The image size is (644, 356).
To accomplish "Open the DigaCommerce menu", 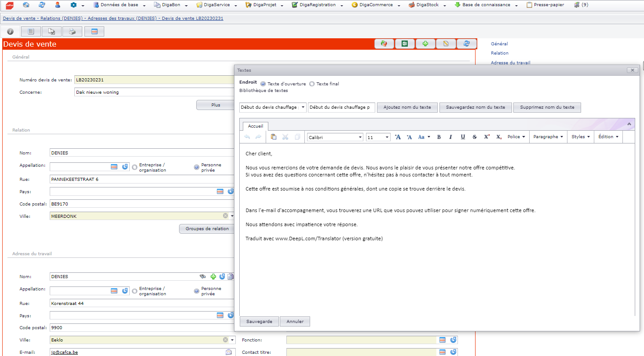I will pos(376,5).
